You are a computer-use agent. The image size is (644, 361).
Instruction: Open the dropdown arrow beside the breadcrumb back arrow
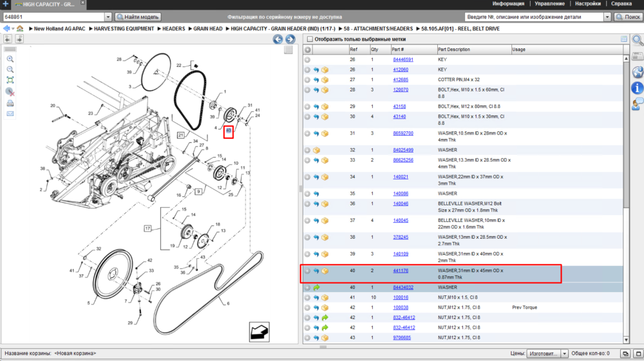click(x=13, y=29)
